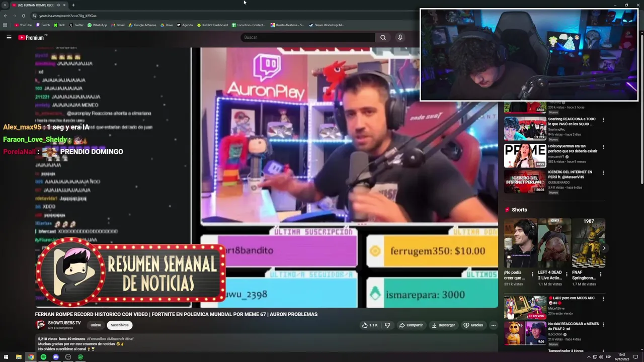Open the Soarinng REACCIONA video thumbnail
Screen dimensions: 644x362
click(x=525, y=129)
